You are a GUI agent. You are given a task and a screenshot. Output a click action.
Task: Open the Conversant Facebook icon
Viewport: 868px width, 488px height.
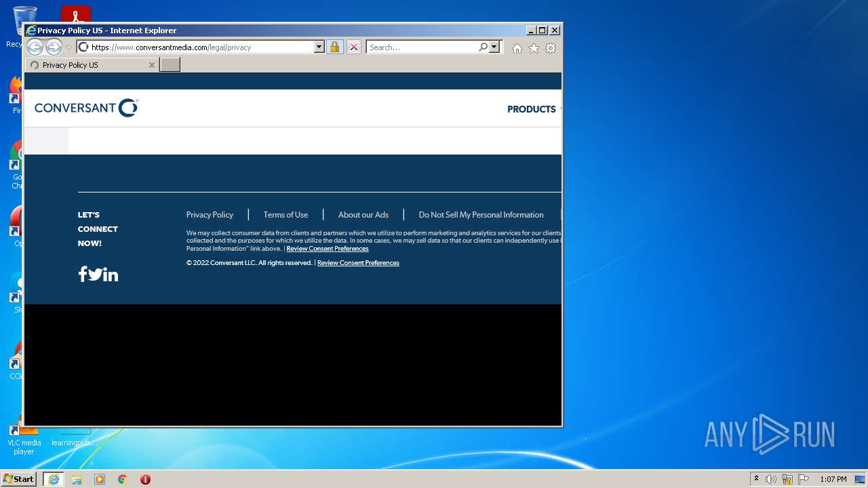[x=83, y=274]
